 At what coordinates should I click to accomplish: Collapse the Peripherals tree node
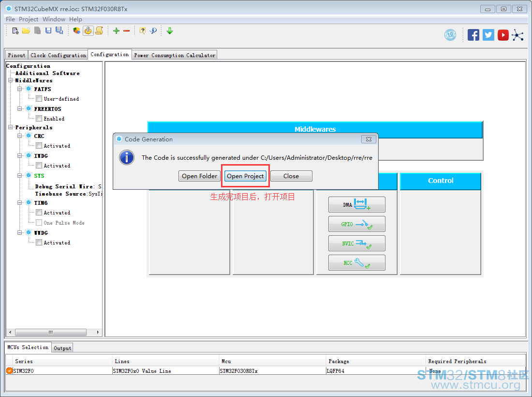[11, 127]
